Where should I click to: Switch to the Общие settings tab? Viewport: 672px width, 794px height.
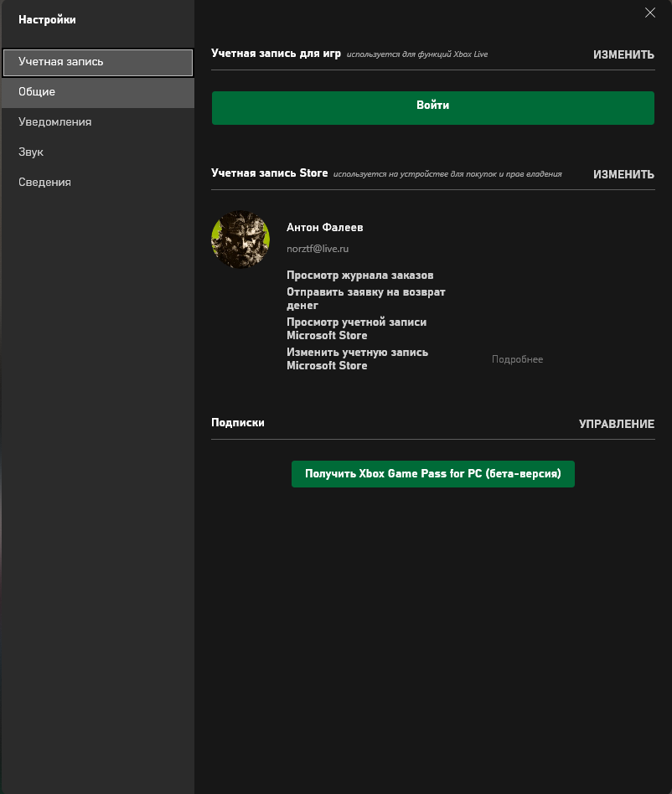point(98,92)
